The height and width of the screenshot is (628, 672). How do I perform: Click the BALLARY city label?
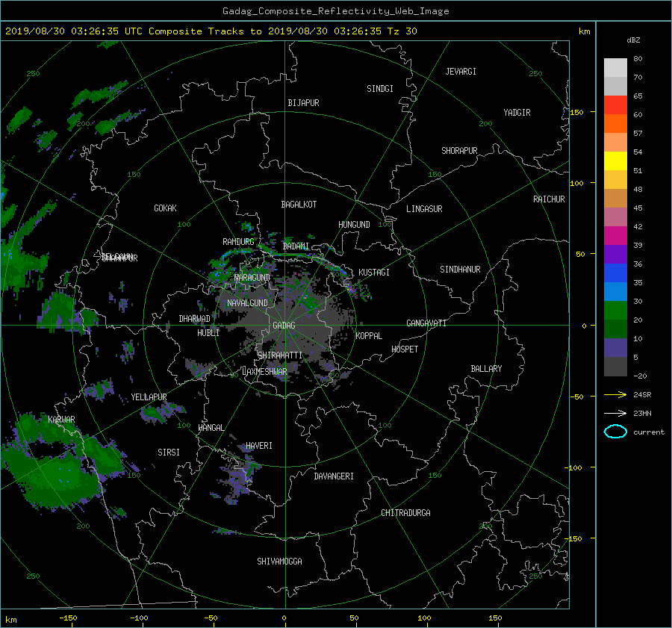click(486, 369)
